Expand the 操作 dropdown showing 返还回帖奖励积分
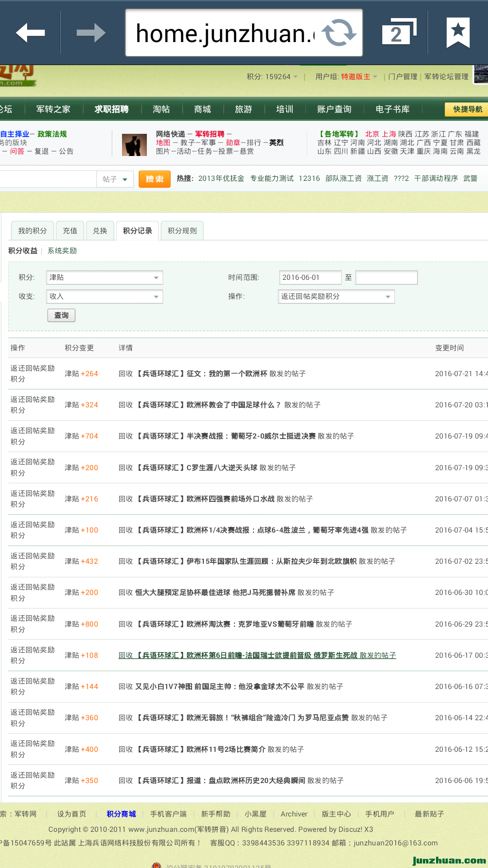Viewport: 488px width, 868px height. tap(336, 297)
